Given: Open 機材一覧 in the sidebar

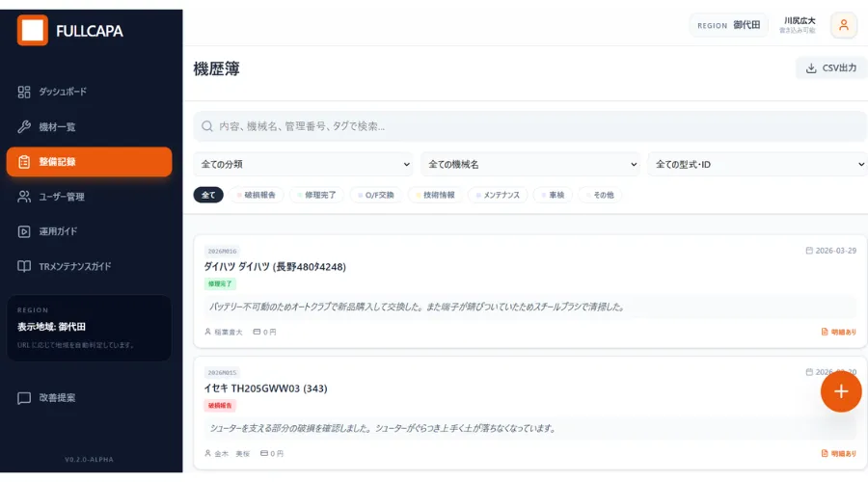Looking at the screenshot, I should pos(57,126).
